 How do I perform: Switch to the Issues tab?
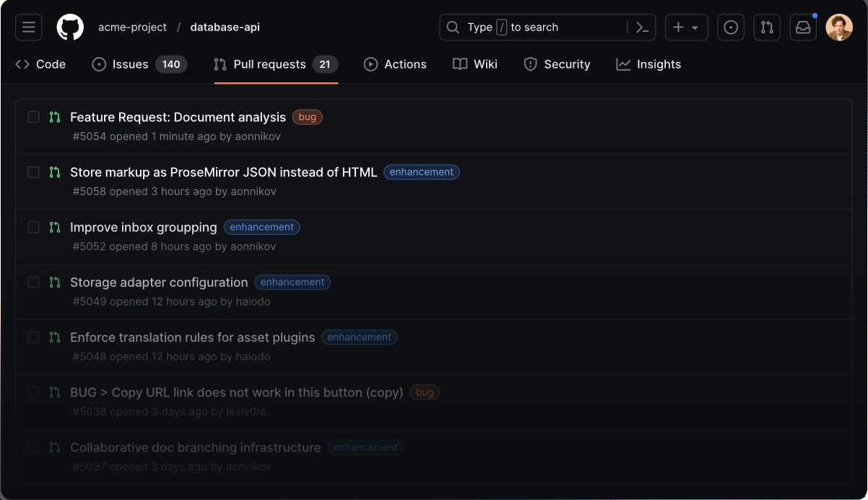(x=139, y=64)
